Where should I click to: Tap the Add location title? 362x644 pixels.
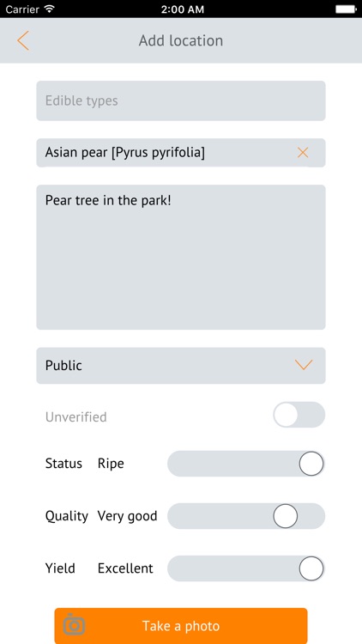(181, 40)
